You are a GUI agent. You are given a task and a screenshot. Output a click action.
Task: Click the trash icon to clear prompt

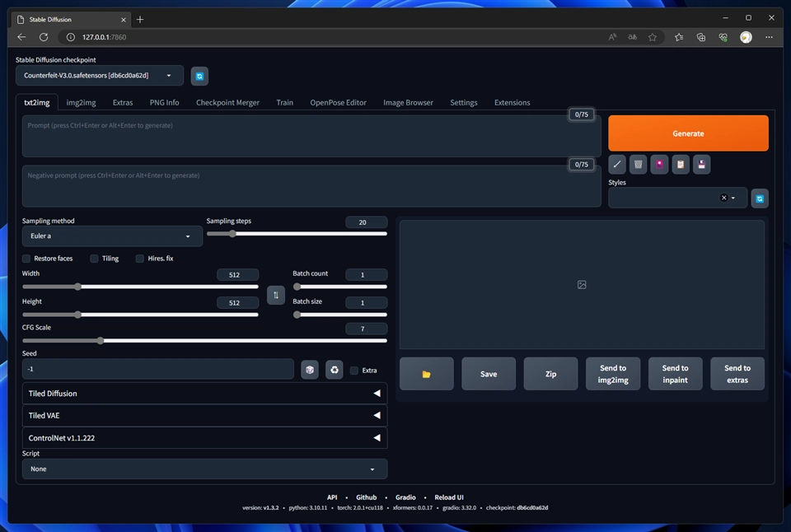click(638, 165)
